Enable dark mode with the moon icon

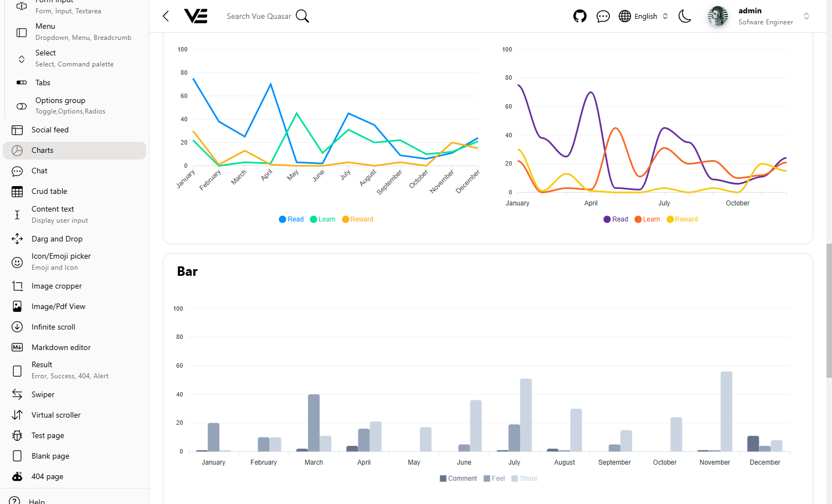[685, 16]
